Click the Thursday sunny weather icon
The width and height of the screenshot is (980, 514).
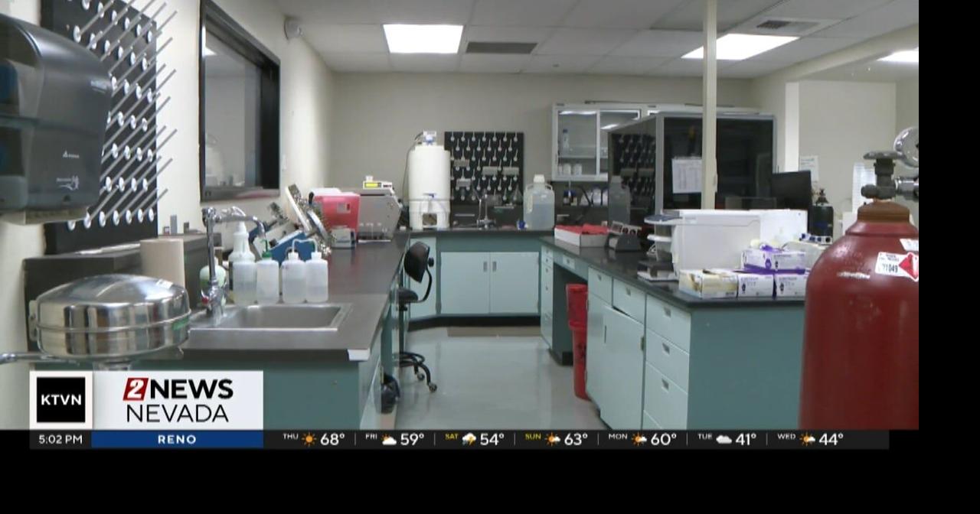coord(309,440)
